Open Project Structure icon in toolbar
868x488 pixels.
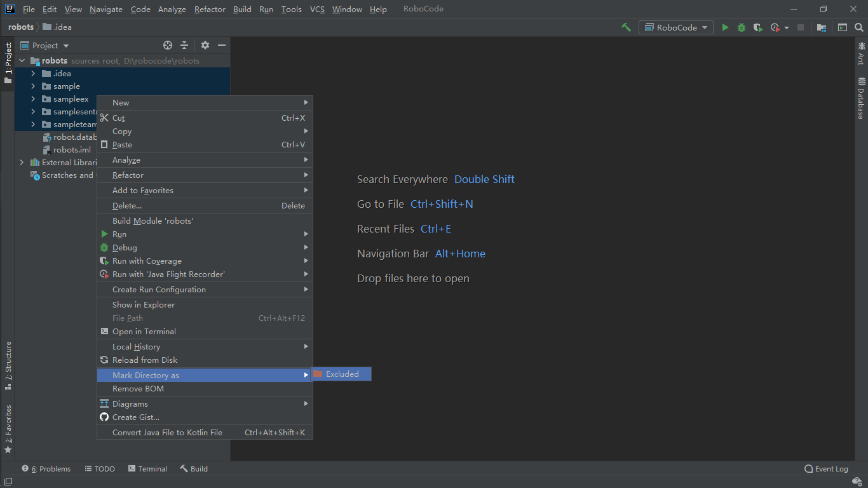click(x=822, y=27)
